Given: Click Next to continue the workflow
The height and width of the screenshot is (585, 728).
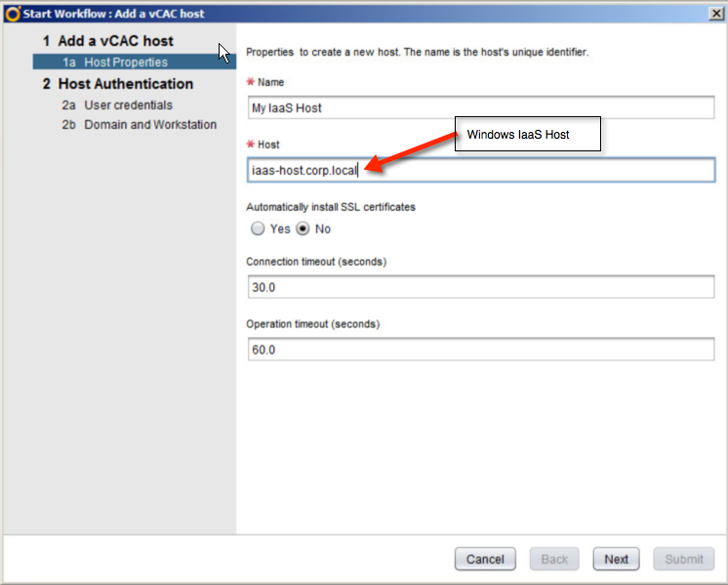Looking at the screenshot, I should 616,559.
